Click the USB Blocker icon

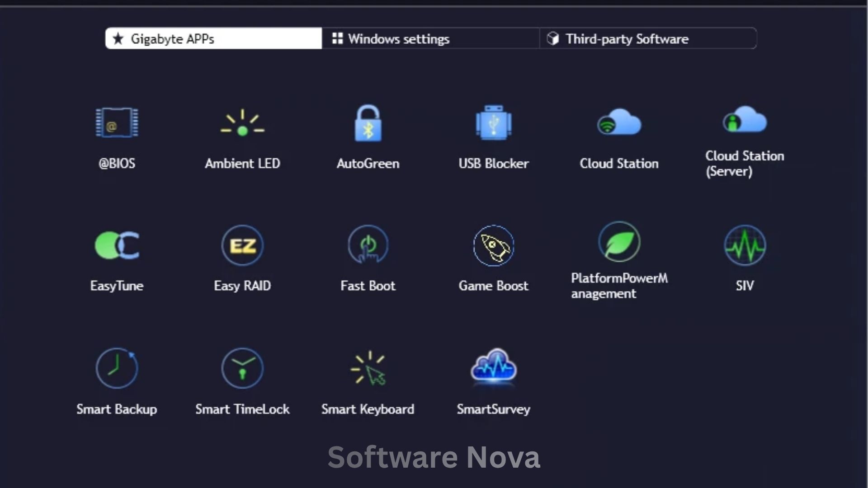point(494,122)
